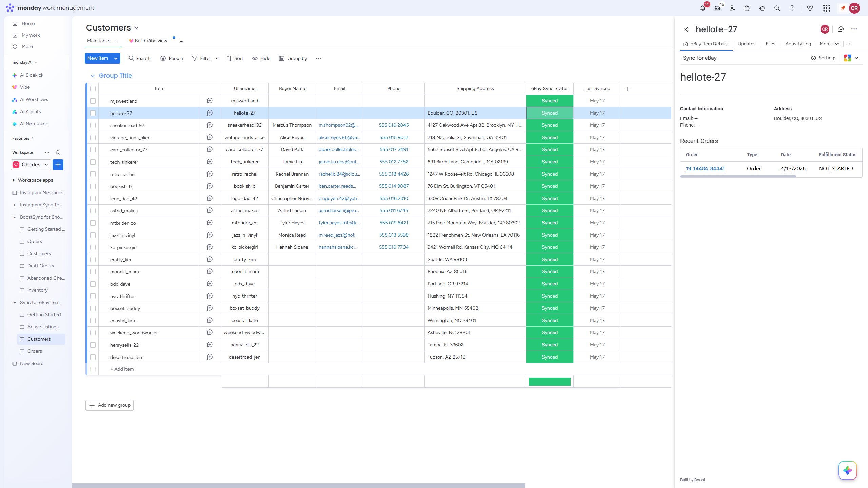Image resolution: width=868 pixels, height=488 pixels.
Task: Switch to Build Vibe view tab
Action: point(148,41)
